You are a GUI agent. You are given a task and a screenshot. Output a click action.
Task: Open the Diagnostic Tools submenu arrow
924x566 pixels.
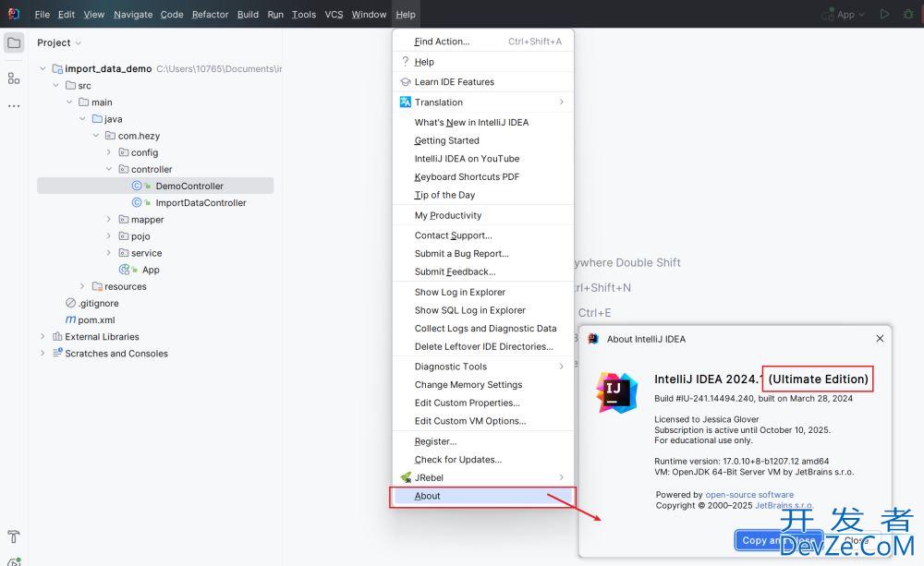(562, 367)
